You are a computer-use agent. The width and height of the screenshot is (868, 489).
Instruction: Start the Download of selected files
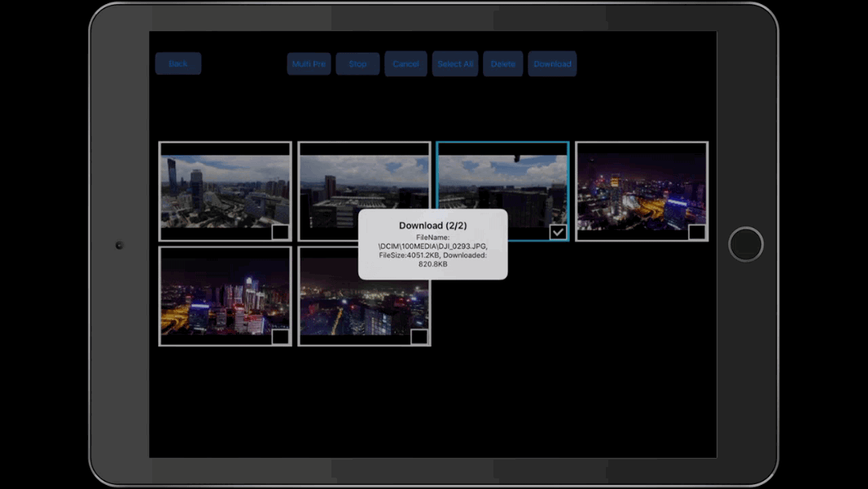click(552, 64)
